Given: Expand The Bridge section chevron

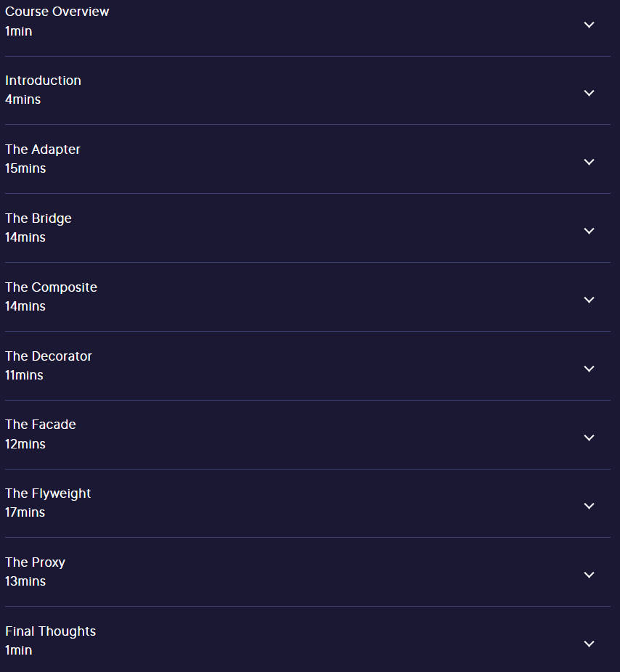Looking at the screenshot, I should (x=589, y=231).
